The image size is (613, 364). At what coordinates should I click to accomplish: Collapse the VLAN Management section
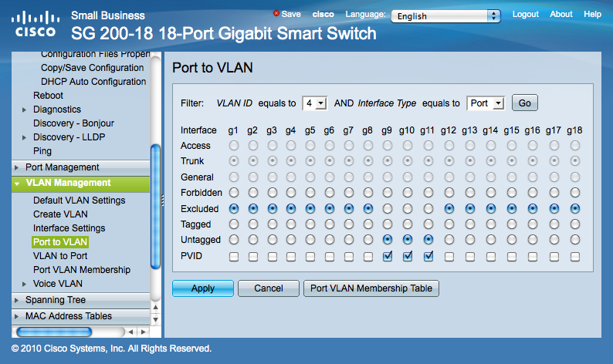pos(17,184)
